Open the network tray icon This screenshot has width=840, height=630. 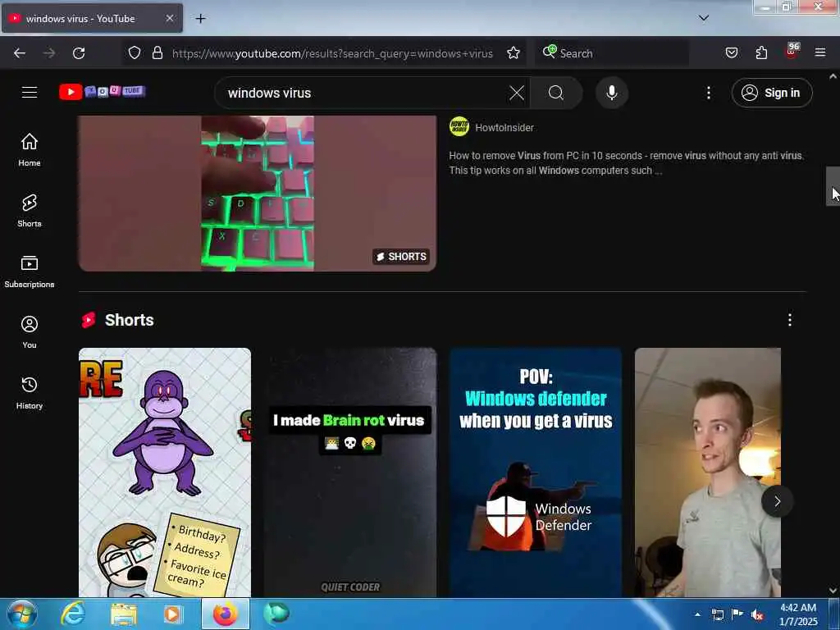(717, 614)
